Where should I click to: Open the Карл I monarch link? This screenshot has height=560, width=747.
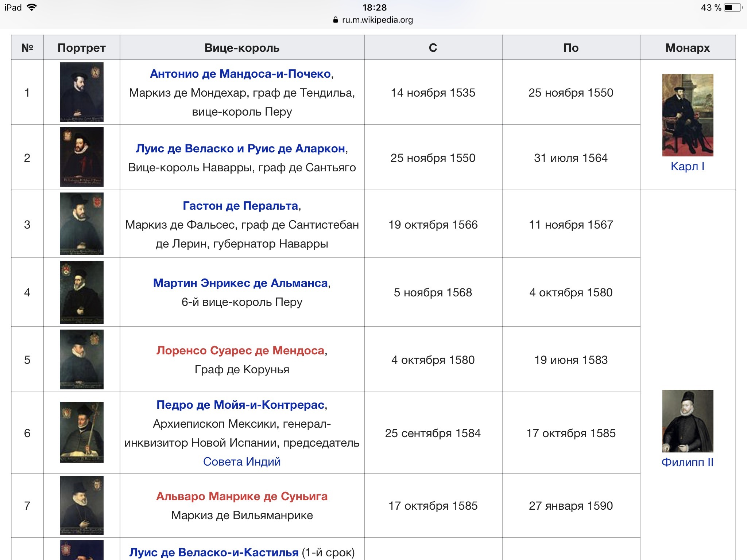click(688, 166)
